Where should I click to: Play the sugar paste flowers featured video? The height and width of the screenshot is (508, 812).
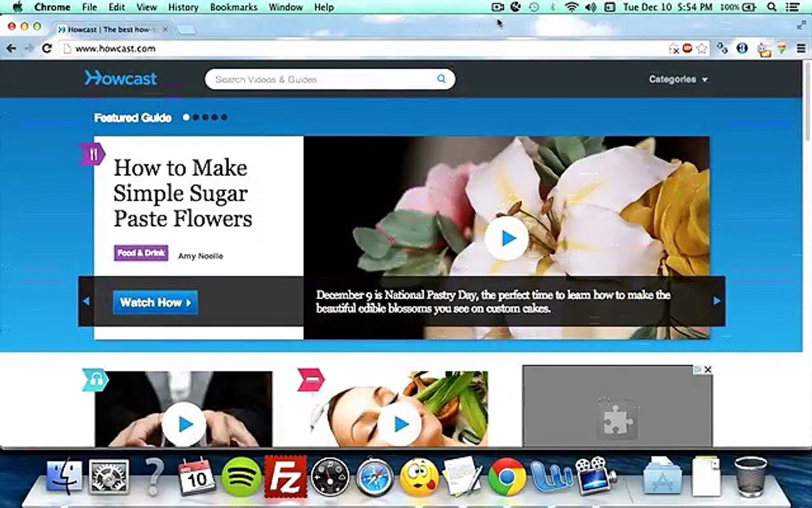[x=507, y=238]
